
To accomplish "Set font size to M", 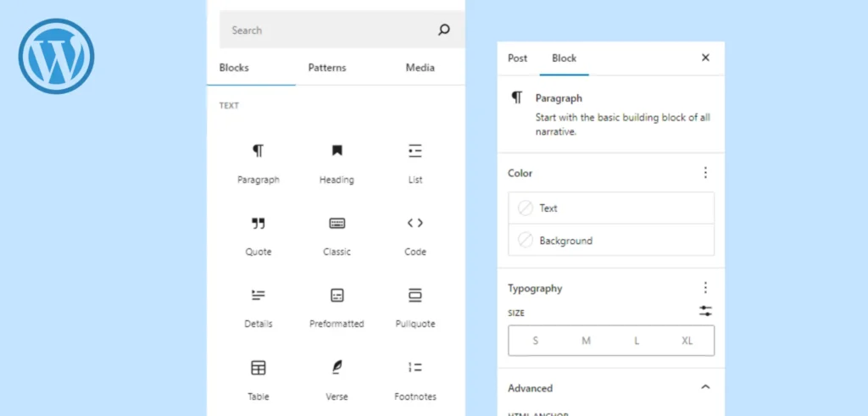I will (x=586, y=341).
